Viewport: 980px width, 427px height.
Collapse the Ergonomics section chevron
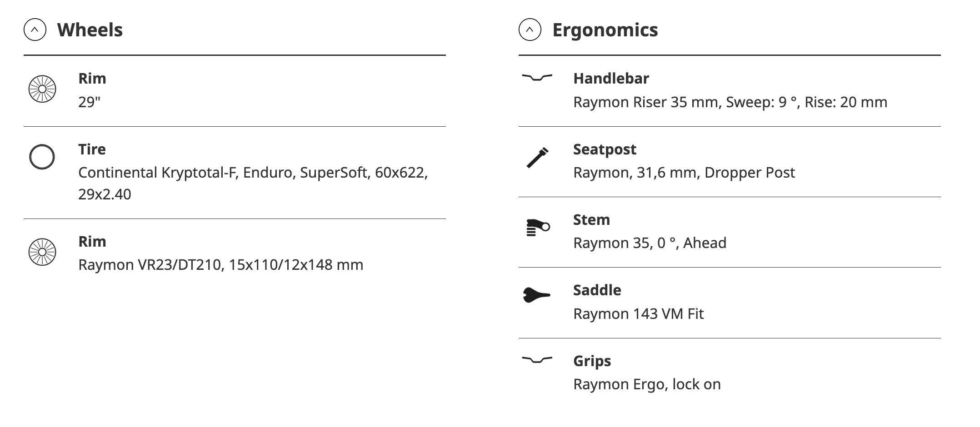click(530, 30)
